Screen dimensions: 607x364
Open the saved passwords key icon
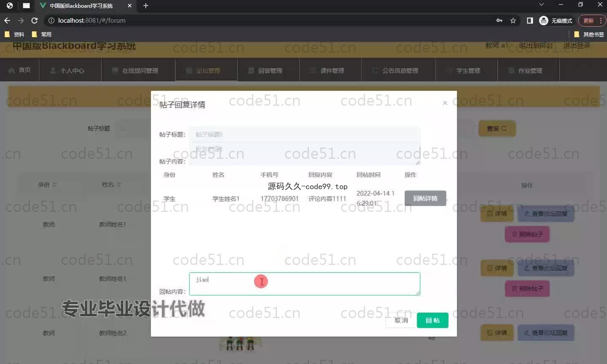pos(500,20)
